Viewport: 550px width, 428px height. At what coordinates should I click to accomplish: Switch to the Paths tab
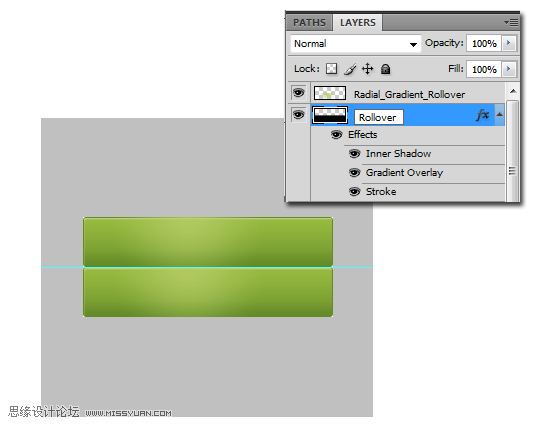coord(309,23)
